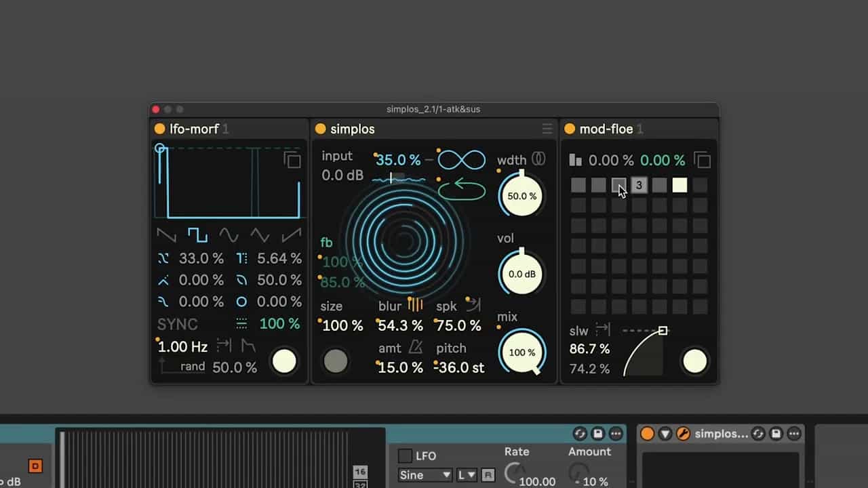Choose the triangle wave shape in lfo-morf
The height and width of the screenshot is (488, 868).
point(260,235)
